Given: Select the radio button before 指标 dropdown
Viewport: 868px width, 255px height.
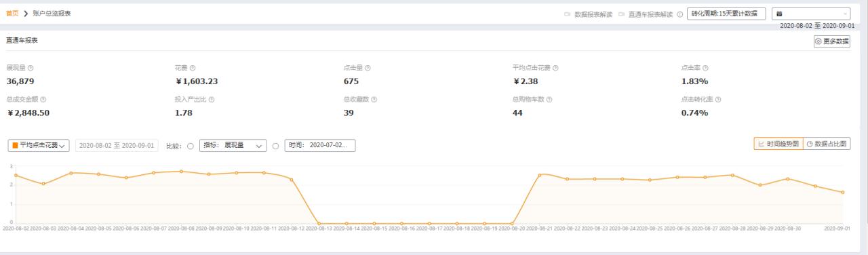Looking at the screenshot, I should point(191,146).
